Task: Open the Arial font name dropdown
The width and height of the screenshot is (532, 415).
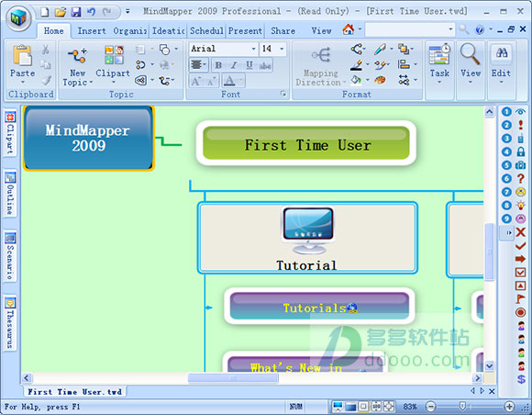Action: pos(253,49)
